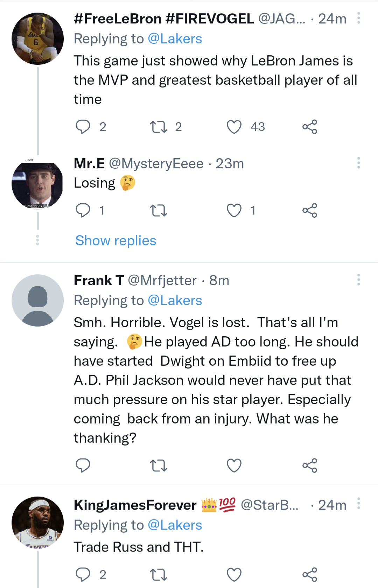This screenshot has height=588, width=378.
Task: Reply to "Trade Russ and THT" tweet
Action: pos(83,575)
